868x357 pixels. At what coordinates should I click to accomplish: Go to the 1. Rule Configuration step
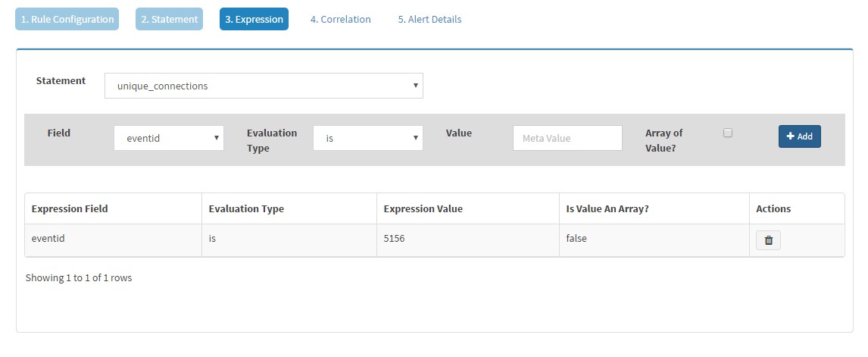(67, 19)
